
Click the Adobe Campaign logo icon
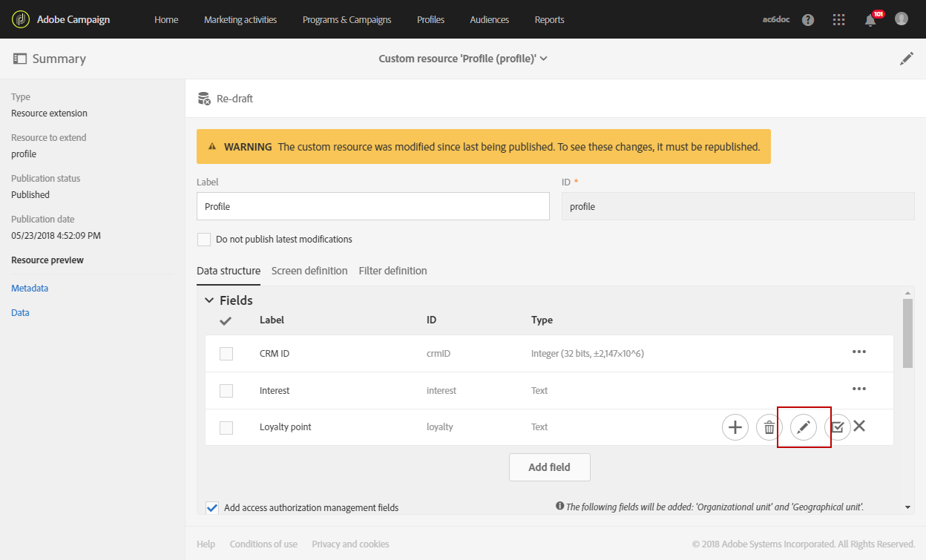point(22,19)
